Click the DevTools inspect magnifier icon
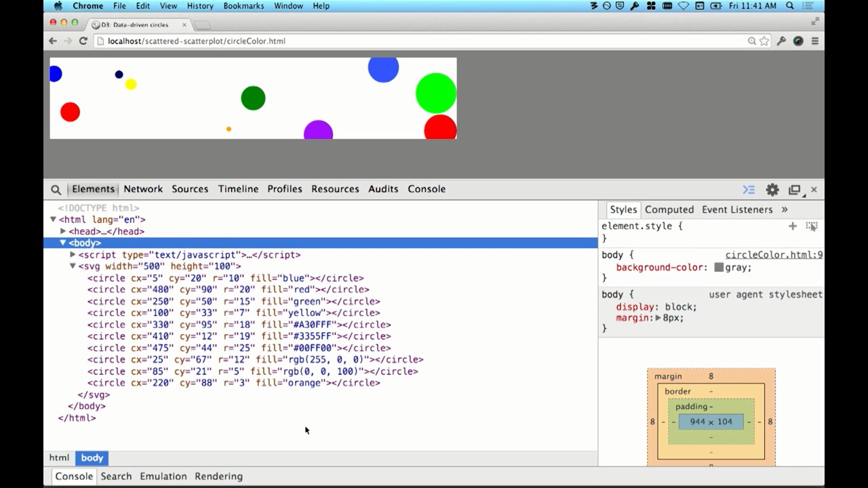868x488 pixels. 56,190
